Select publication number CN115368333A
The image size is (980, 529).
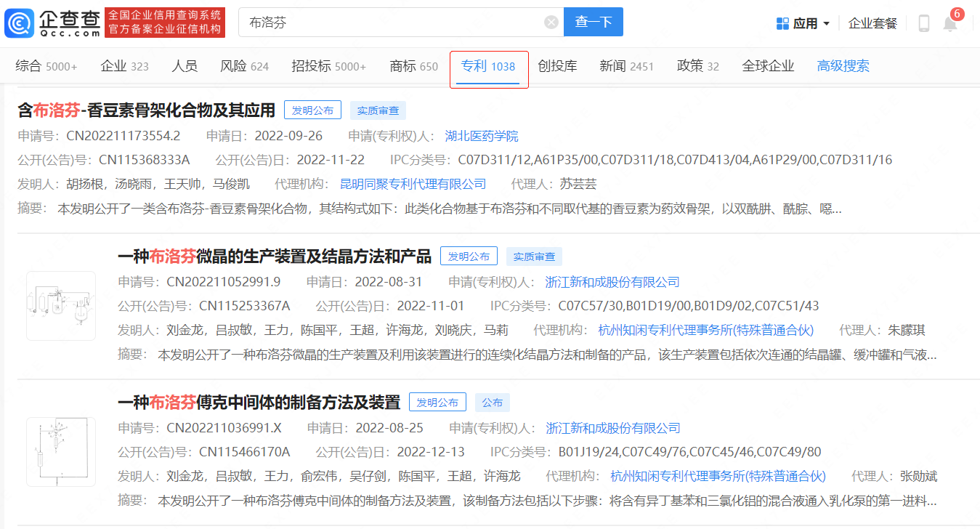point(144,160)
